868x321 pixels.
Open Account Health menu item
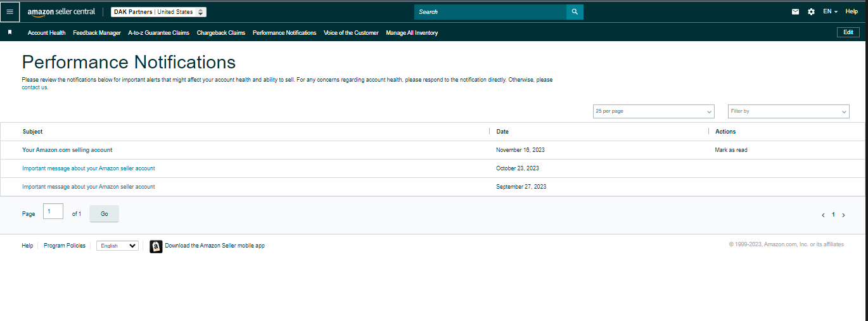coord(46,33)
